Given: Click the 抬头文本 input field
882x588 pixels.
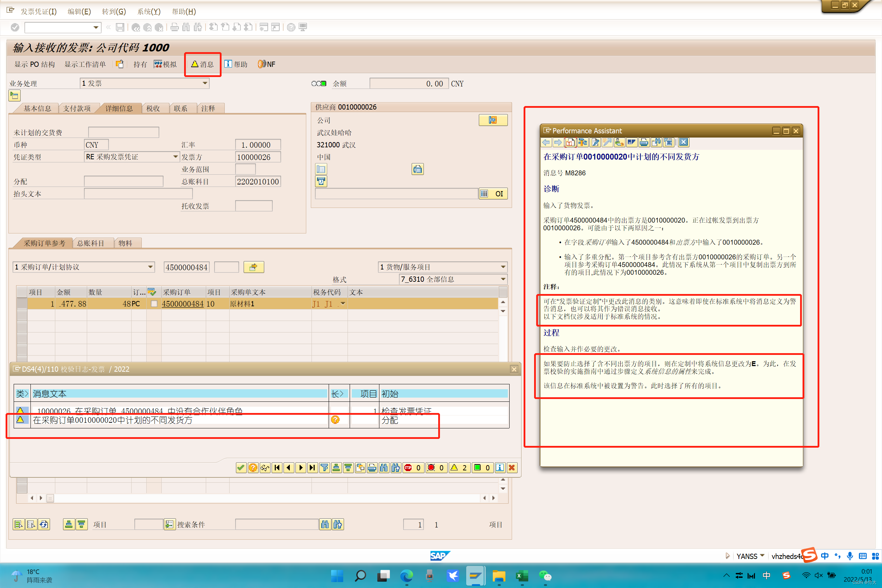Looking at the screenshot, I should (x=138, y=194).
